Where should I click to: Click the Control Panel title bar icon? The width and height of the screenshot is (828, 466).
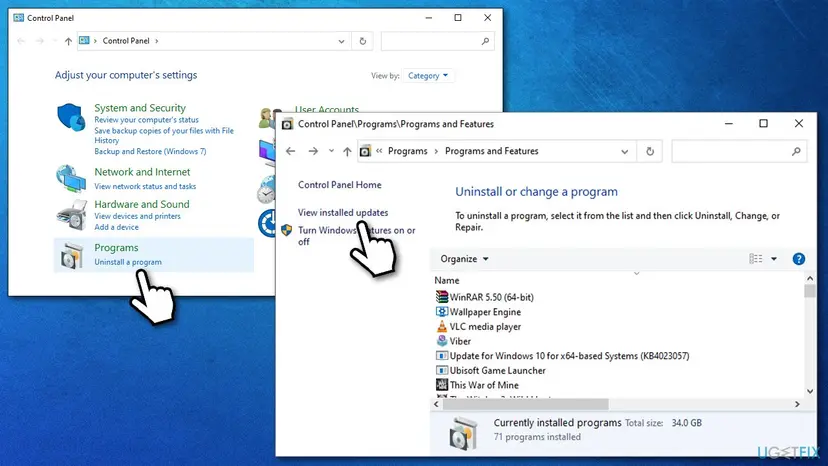[x=18, y=18]
